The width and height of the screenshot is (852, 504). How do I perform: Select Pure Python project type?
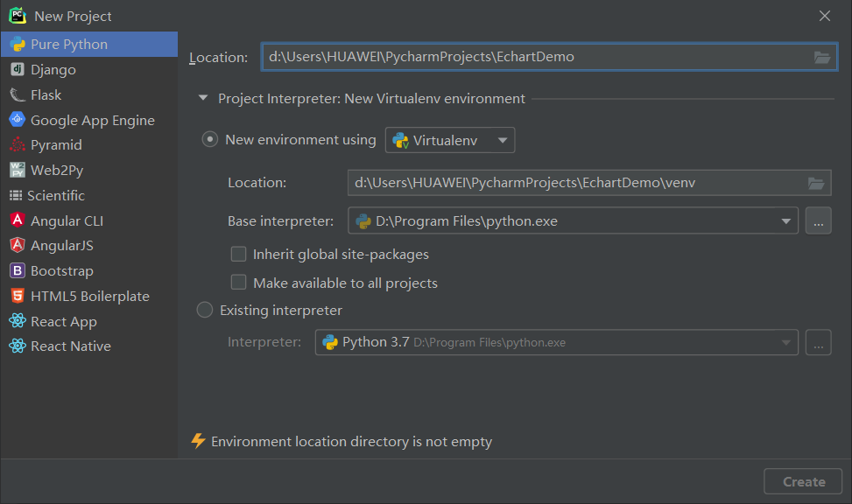pyautogui.click(x=89, y=44)
